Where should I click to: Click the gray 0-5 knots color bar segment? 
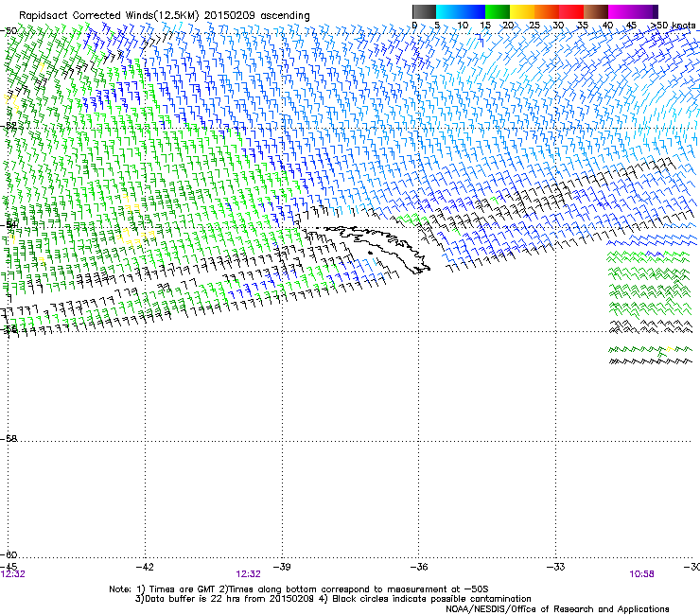pyautogui.click(x=424, y=11)
